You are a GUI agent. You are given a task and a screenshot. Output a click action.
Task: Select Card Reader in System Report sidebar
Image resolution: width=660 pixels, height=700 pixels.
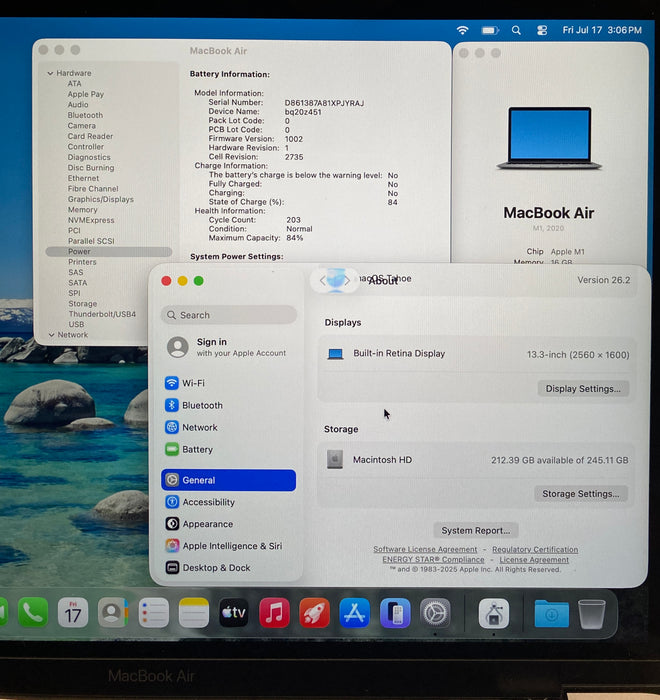90,136
